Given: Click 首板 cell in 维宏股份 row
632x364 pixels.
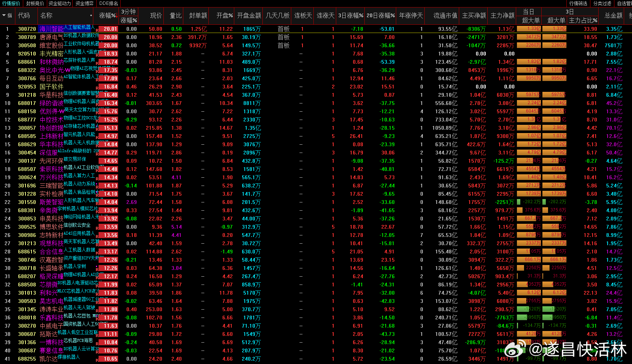Looking at the screenshot, I should point(284,45).
